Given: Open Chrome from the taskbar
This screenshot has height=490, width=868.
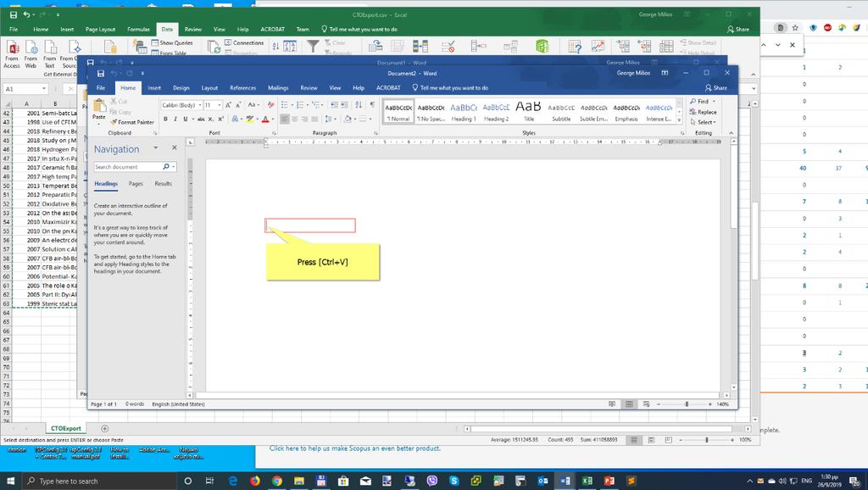Looking at the screenshot, I should [x=277, y=481].
